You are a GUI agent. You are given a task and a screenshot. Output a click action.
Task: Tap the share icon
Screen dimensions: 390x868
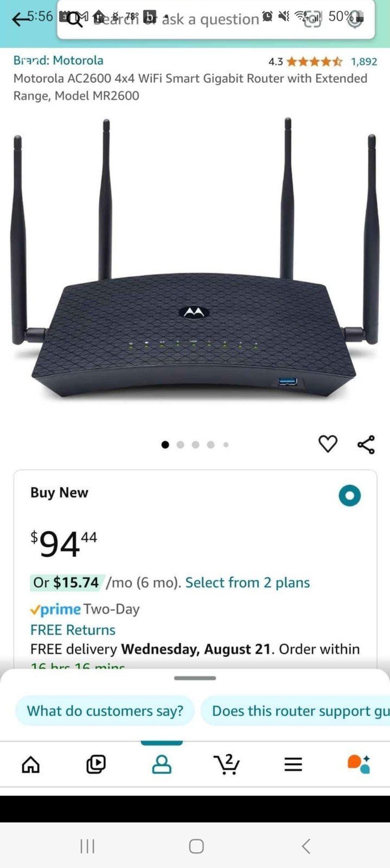pos(366,444)
